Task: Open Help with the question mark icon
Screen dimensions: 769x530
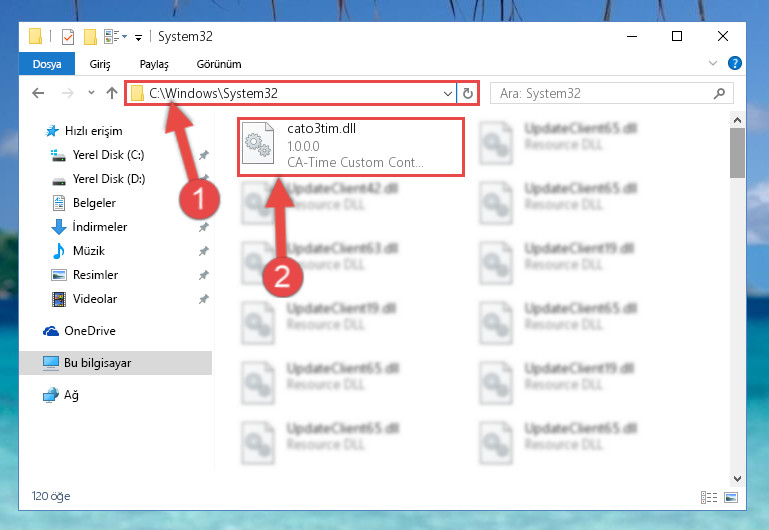Action: pos(735,63)
